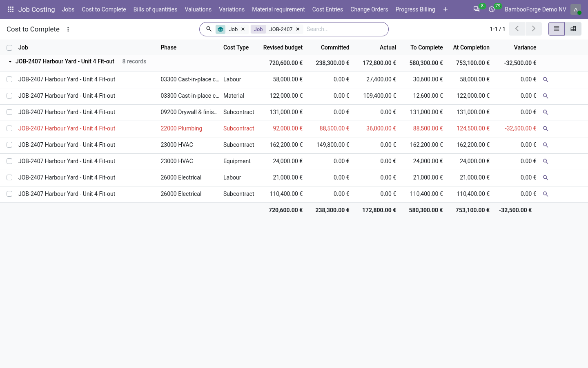The image size is (588, 368).
Task: Add a new menu shortcut with plus
Action: pyautogui.click(x=445, y=9)
